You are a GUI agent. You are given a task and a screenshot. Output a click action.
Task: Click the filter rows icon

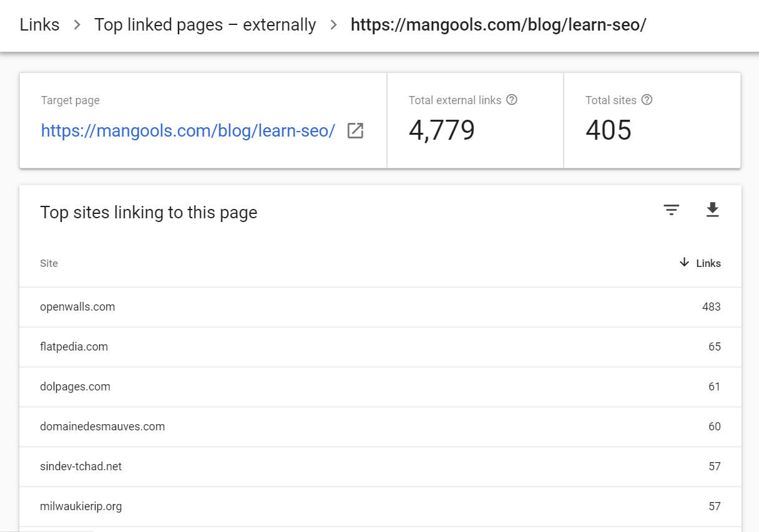tap(671, 210)
